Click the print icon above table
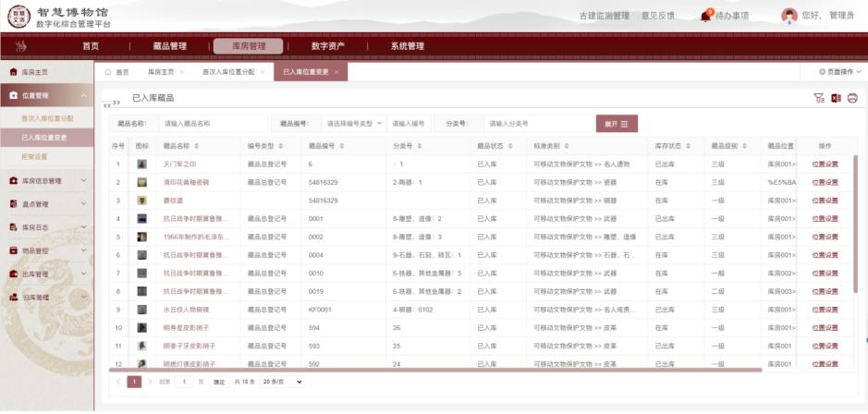 click(x=852, y=98)
